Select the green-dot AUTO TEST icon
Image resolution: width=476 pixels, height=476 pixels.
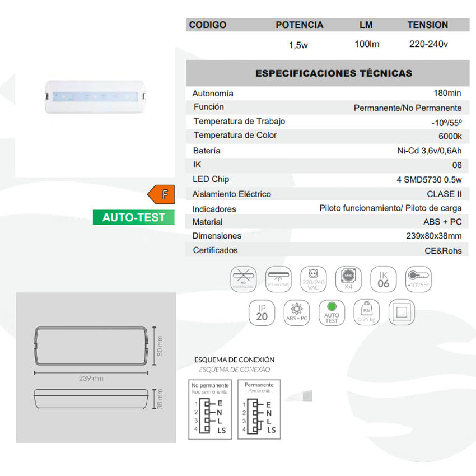click(x=332, y=312)
